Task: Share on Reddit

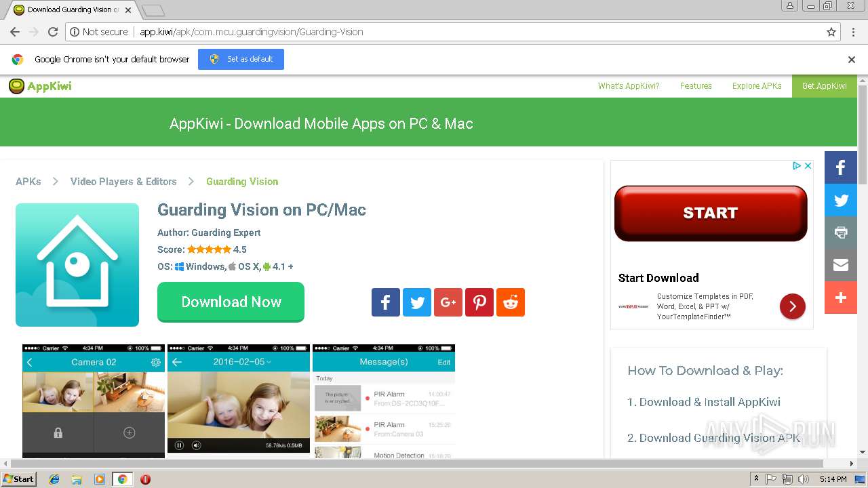Action: [511, 302]
